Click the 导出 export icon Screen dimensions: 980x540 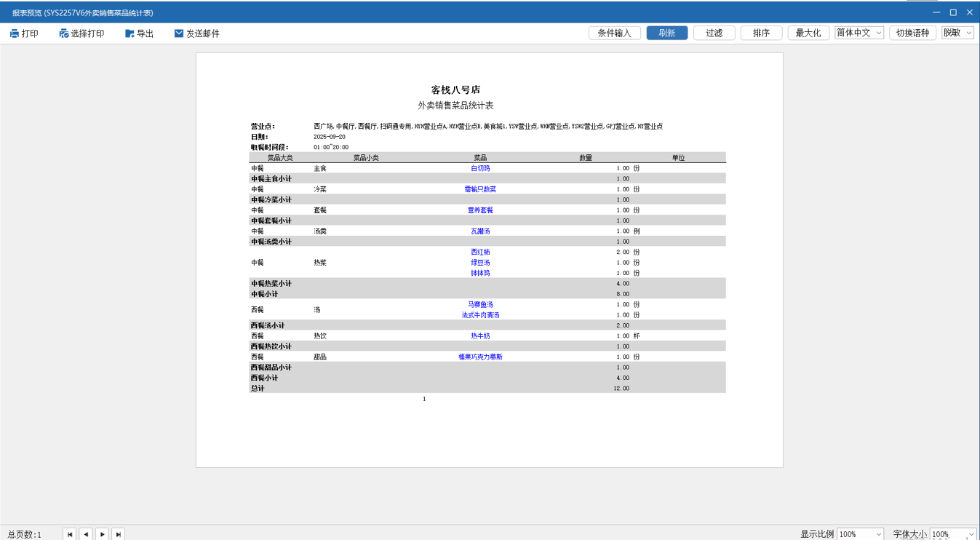[130, 33]
